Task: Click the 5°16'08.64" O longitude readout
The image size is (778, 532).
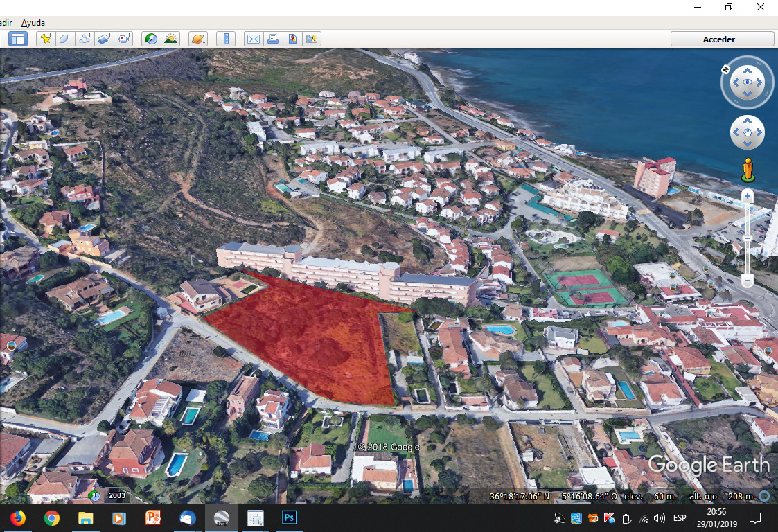Action: pos(590,496)
